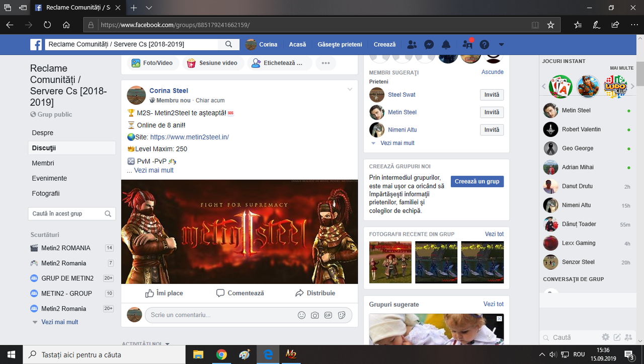The image size is (644, 364).
Task: Click the Scrie un comentariu field
Action: pos(248,315)
